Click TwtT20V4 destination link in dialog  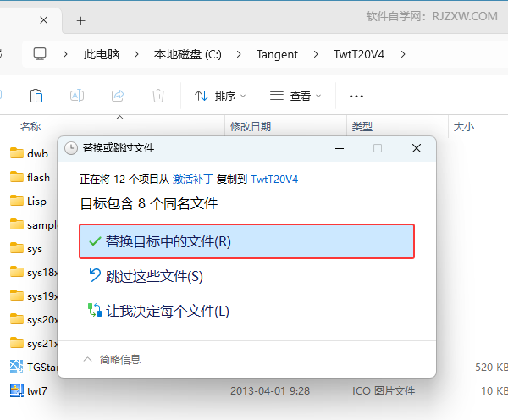[x=274, y=179]
